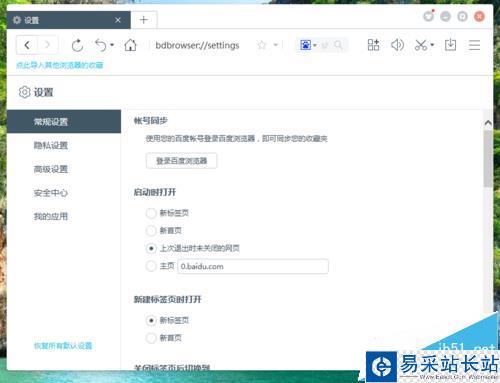500x383 pixels.
Task: Expand the favorites dropdown arrow next to star
Action: (x=276, y=45)
